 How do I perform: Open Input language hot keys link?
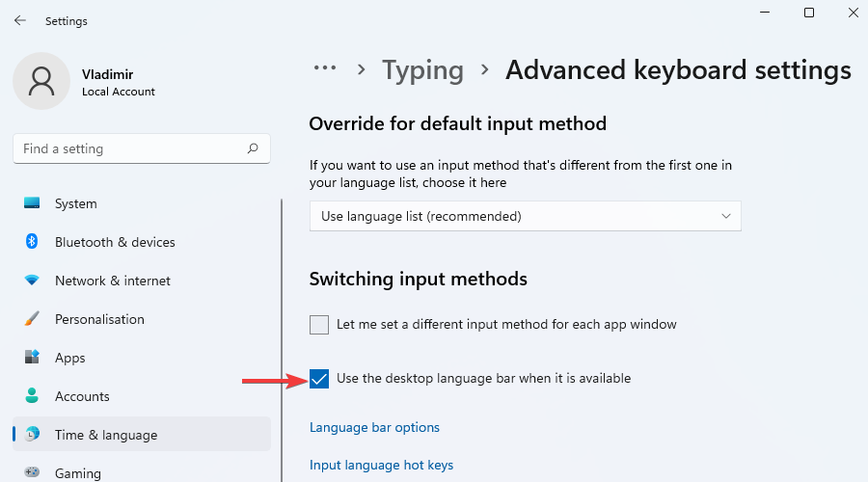(381, 465)
